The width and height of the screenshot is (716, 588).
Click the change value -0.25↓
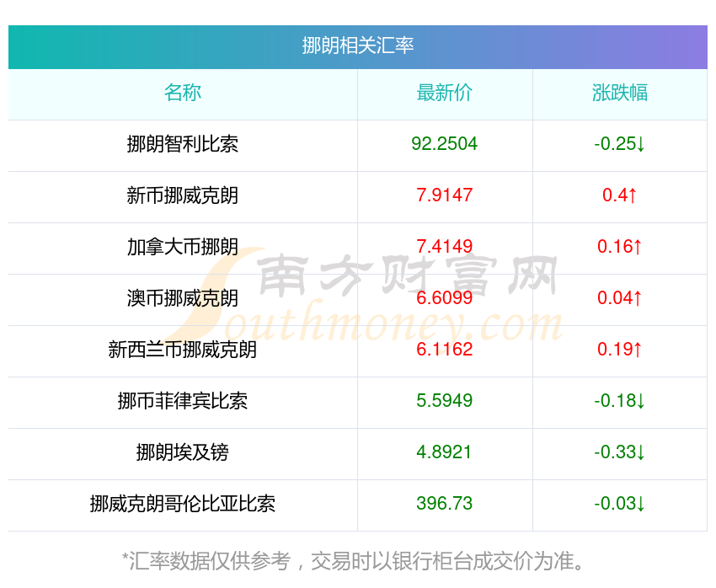tap(619, 144)
